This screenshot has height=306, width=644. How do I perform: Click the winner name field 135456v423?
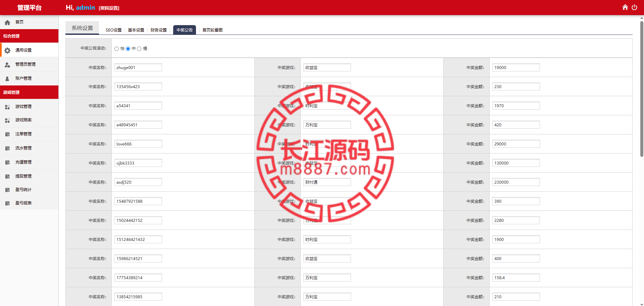pyautogui.click(x=138, y=86)
